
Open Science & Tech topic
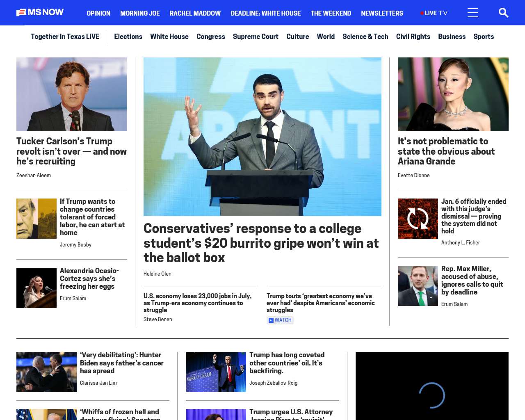click(365, 37)
